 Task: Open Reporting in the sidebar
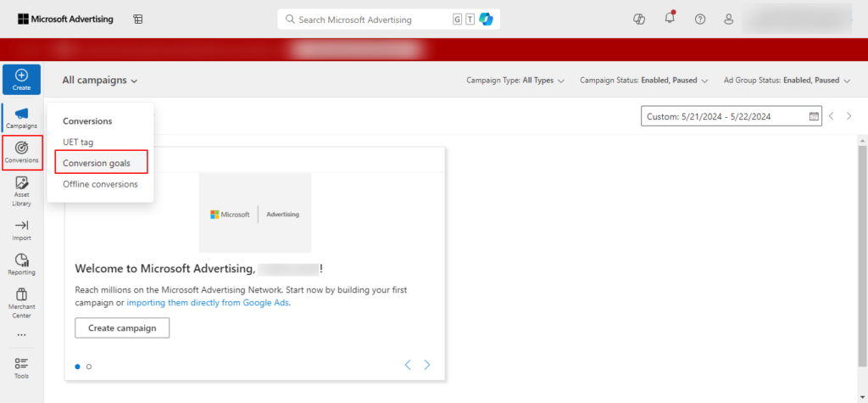point(21,264)
